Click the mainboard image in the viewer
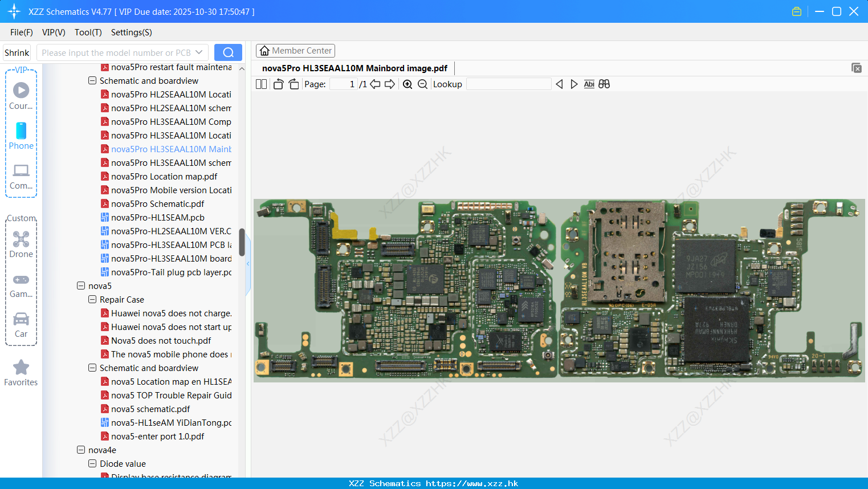Viewport: 868px width, 489px height. pyautogui.click(x=559, y=290)
